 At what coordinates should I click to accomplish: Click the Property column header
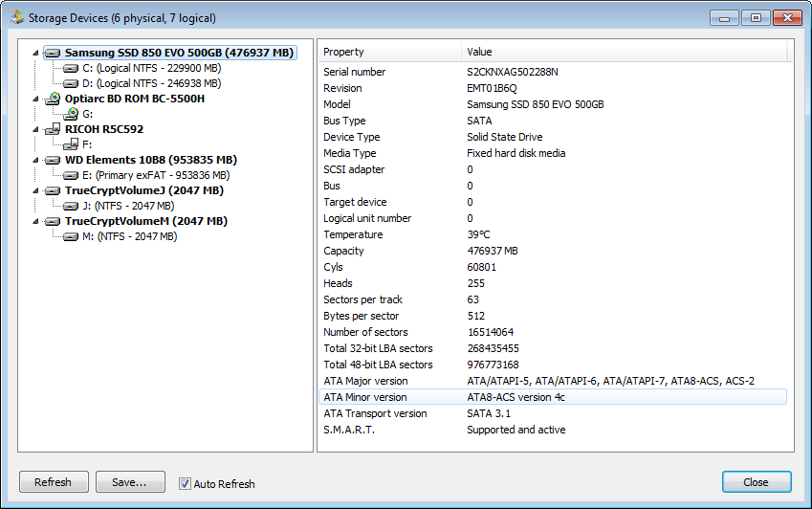click(x=389, y=52)
